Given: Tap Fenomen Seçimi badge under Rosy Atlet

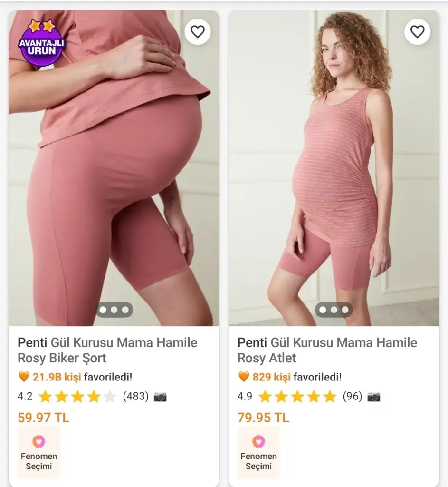Looking at the screenshot, I should [258, 452].
